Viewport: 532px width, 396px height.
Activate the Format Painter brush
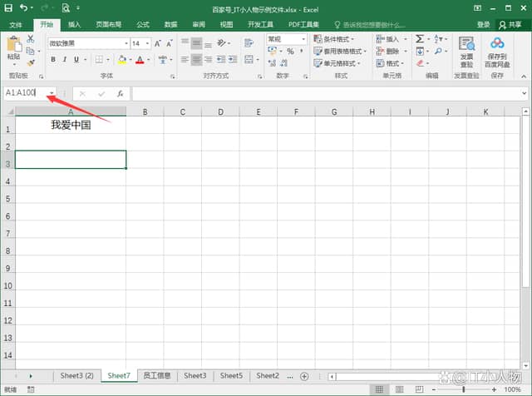click(31, 63)
